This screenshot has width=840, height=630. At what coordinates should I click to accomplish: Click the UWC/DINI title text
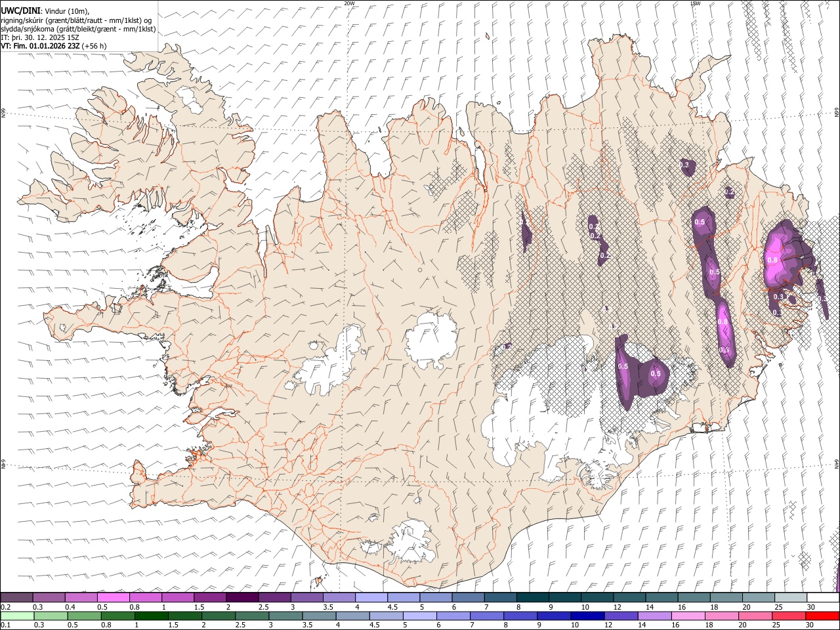[20, 10]
